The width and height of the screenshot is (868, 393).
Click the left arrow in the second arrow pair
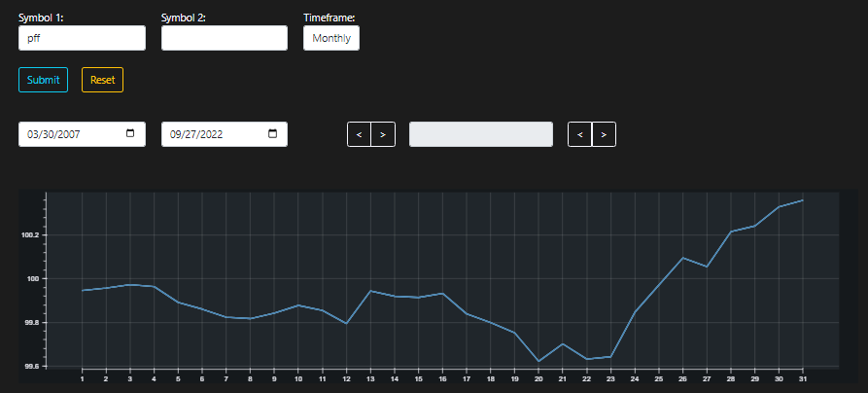coord(580,134)
